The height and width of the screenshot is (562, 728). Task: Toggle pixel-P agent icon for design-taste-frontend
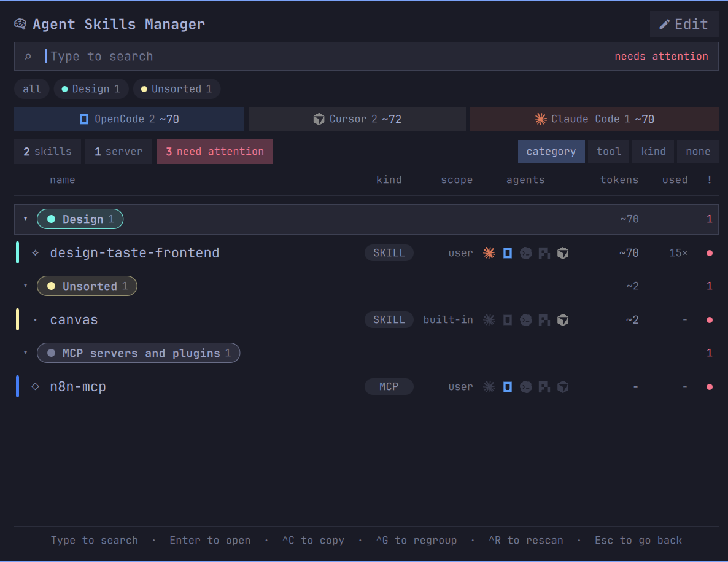tap(544, 253)
